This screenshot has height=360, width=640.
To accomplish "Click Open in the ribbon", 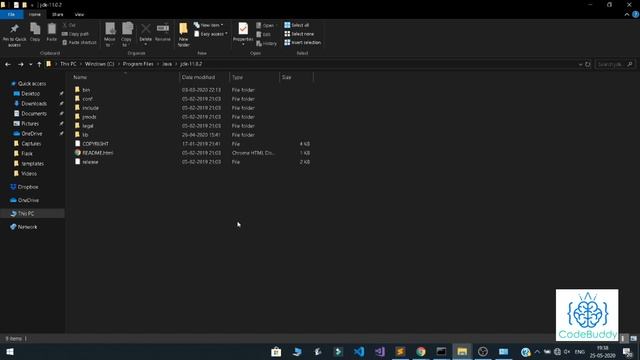I will [x=265, y=25].
